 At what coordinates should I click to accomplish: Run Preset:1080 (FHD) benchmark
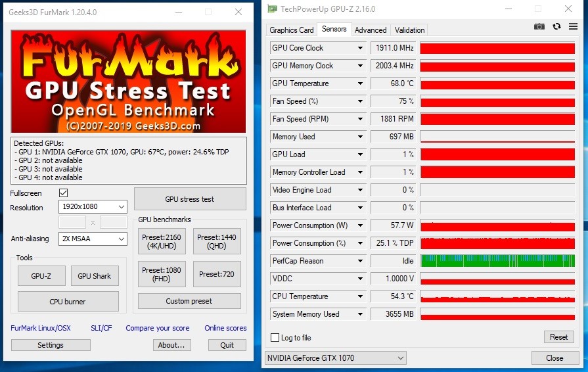(161, 274)
